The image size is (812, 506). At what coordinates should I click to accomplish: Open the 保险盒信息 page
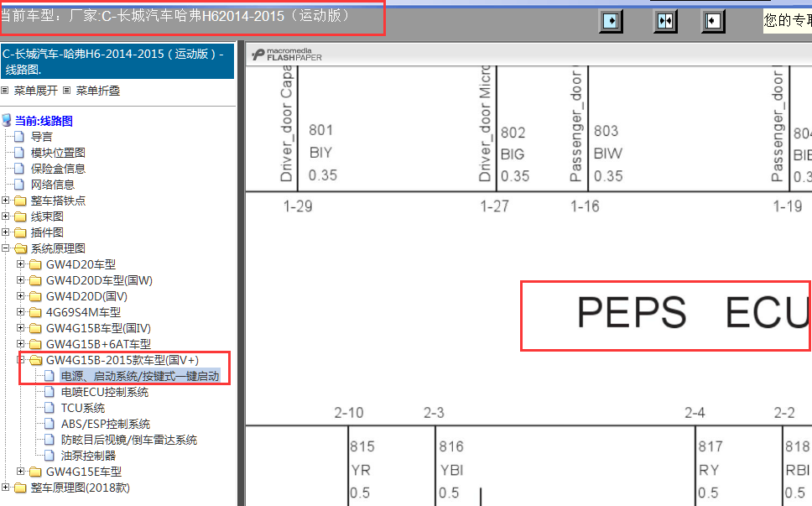pyautogui.click(x=58, y=169)
